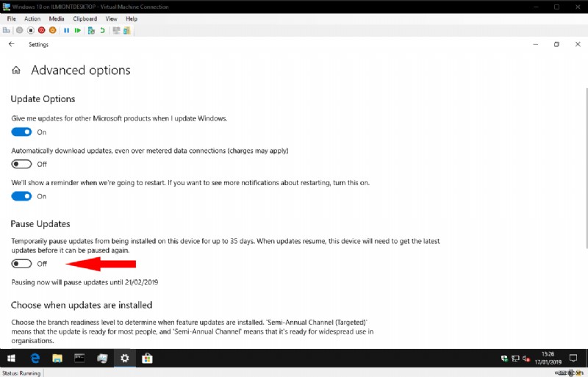Click the Settings page vertical scrollbar
This screenshot has width=588, height=377.
click(x=586, y=168)
